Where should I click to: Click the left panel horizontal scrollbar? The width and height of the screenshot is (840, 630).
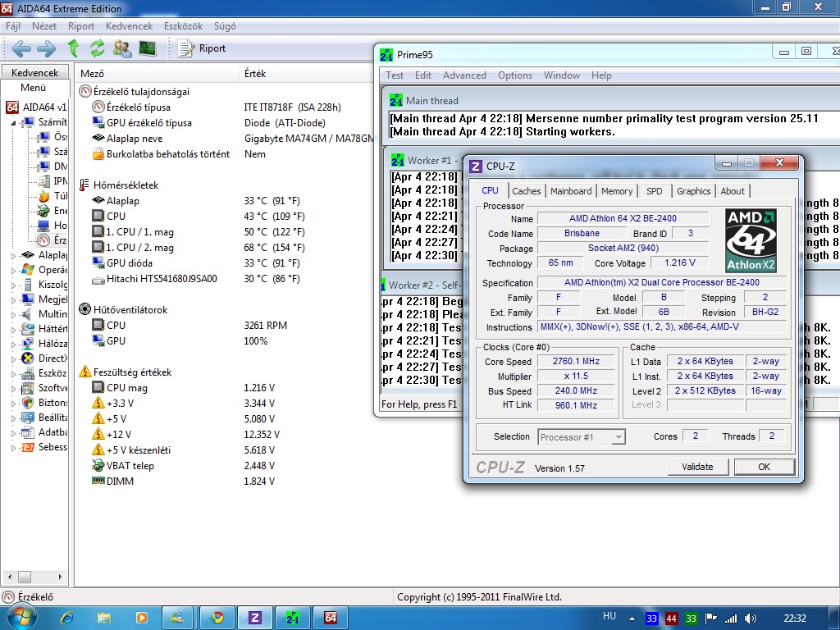[34, 577]
